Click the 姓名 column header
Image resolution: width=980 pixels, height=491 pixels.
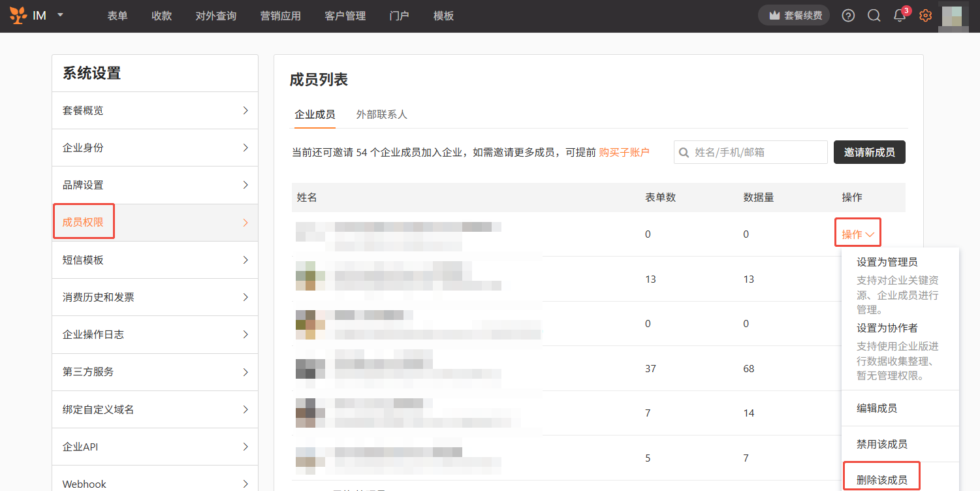click(x=307, y=197)
